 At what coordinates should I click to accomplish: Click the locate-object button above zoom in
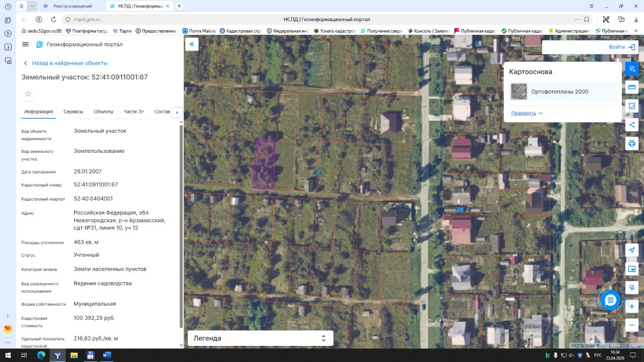click(632, 288)
